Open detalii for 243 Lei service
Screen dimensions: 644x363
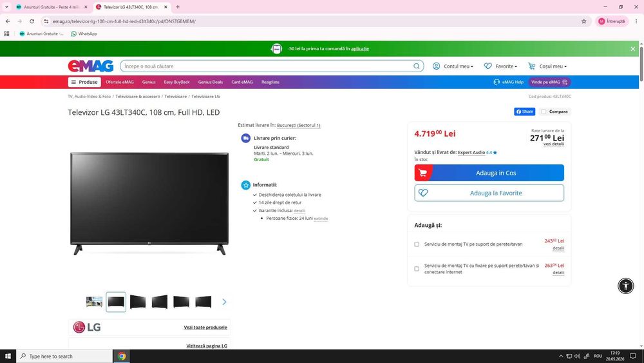coord(558,248)
